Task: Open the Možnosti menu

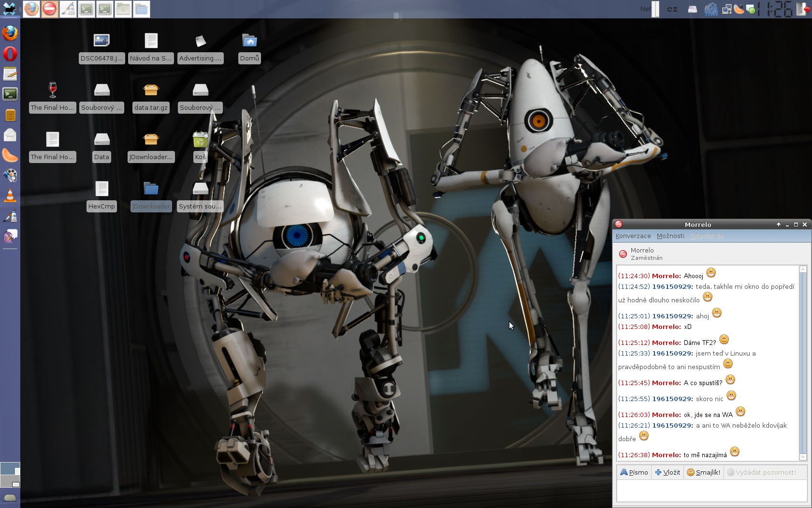Action: coord(670,236)
